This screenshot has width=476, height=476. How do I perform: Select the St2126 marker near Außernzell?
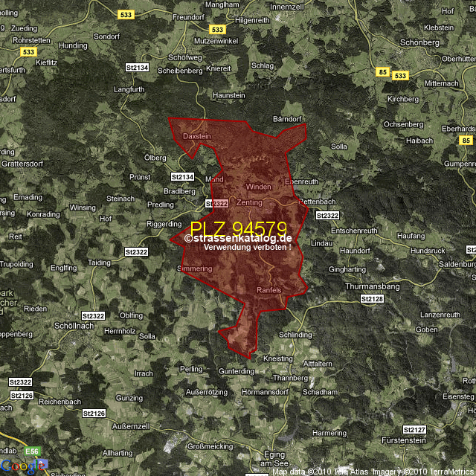(94, 413)
